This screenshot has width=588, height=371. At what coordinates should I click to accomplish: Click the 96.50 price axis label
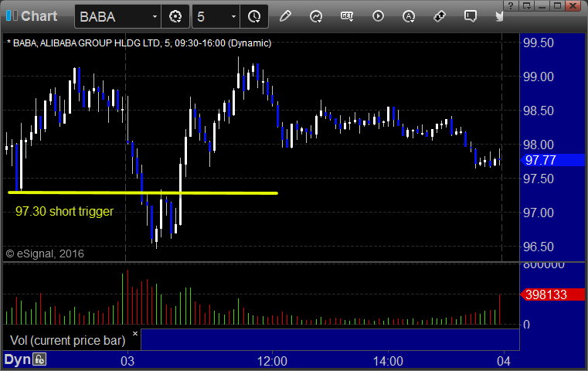[538, 247]
